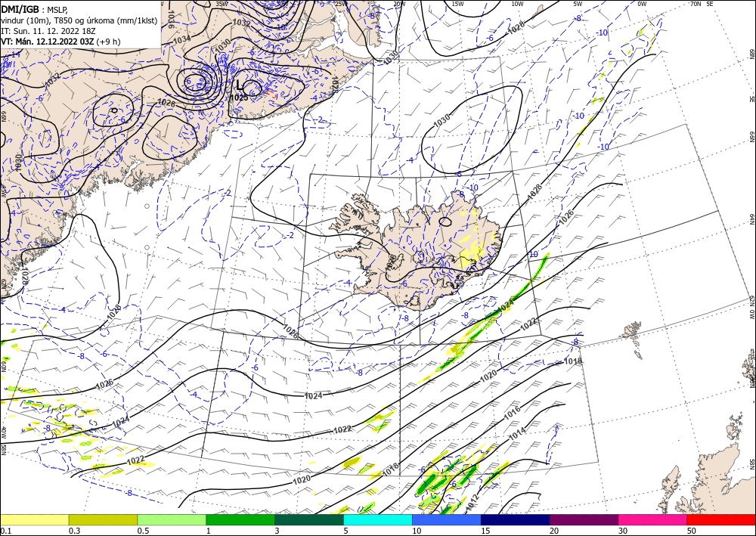Click the dark green 3–5 legend swatch

(x=309, y=519)
